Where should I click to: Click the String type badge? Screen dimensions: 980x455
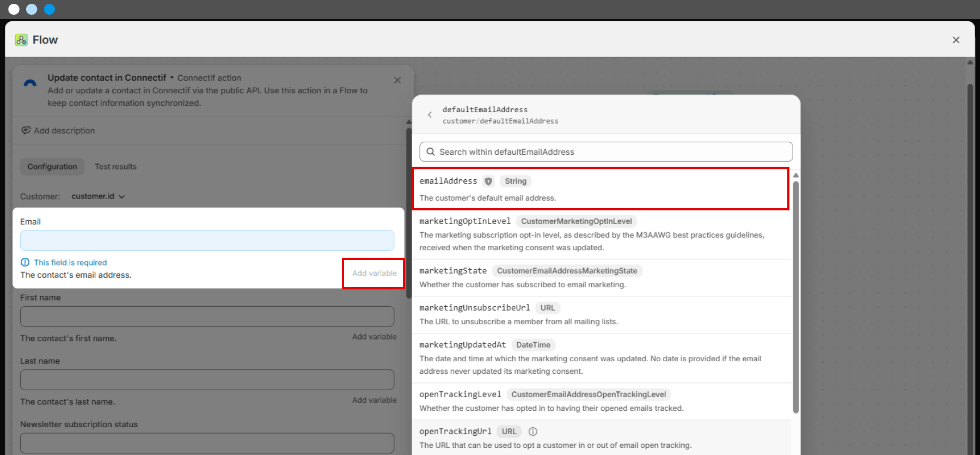tap(516, 181)
